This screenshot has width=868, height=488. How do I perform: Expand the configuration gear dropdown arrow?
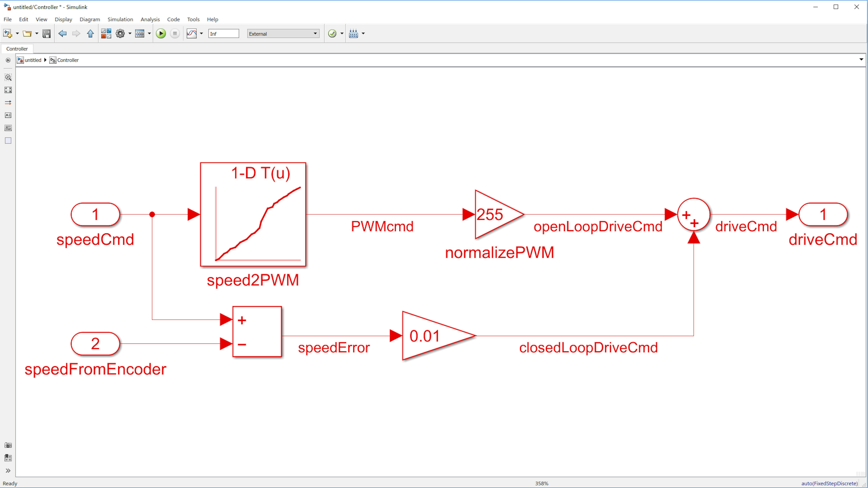[x=130, y=33]
